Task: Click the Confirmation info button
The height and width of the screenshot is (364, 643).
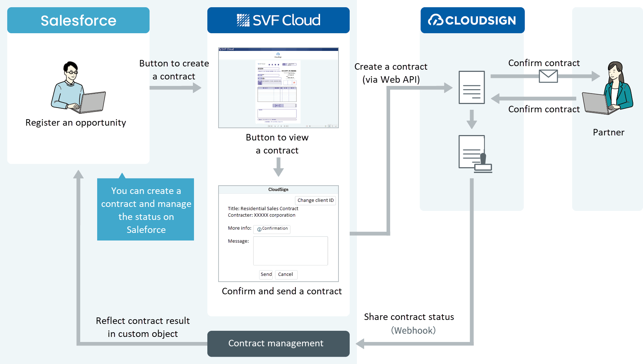Action: (x=272, y=229)
